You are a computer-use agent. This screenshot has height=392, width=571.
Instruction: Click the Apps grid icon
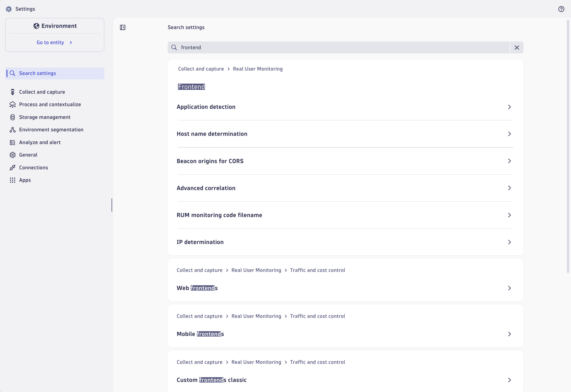12,180
